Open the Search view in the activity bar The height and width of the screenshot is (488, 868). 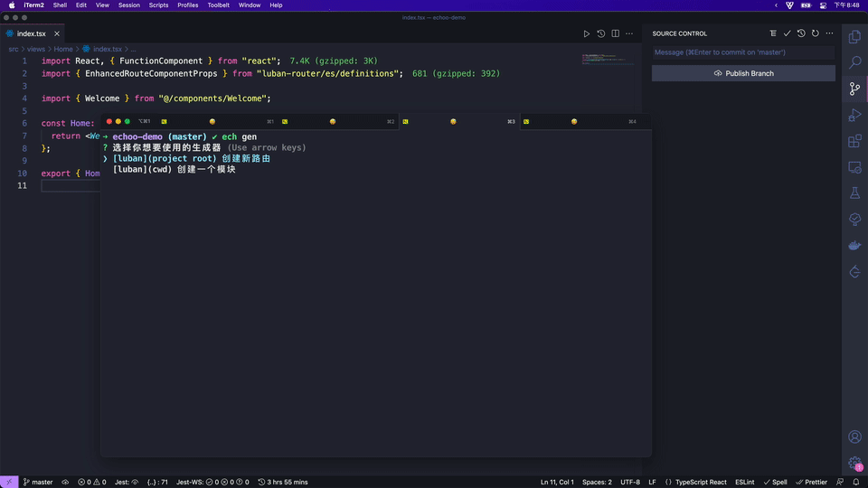[854, 62]
